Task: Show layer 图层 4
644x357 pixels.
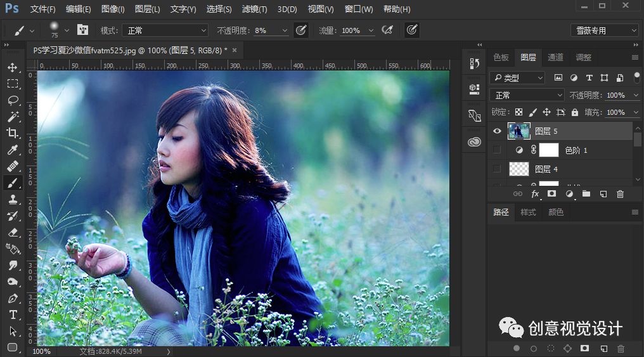Action: pos(497,169)
